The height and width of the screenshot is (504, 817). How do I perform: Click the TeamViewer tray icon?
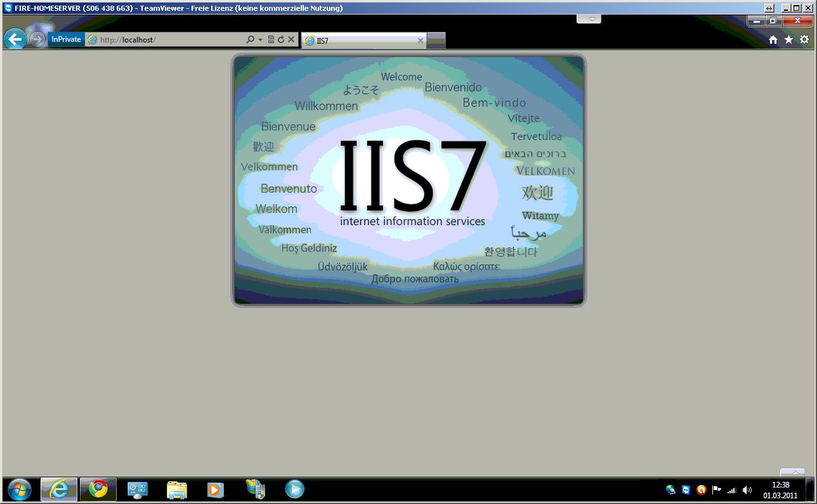pyautogui.click(x=686, y=489)
